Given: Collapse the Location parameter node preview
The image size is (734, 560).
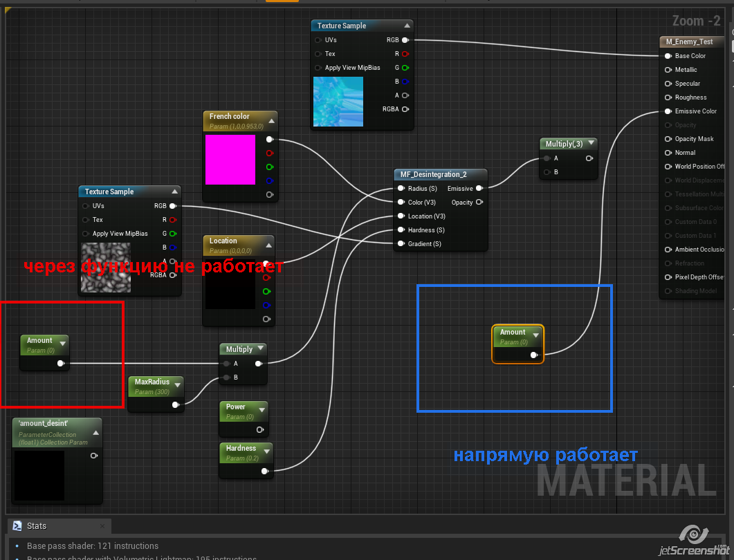Looking at the screenshot, I should tap(268, 245).
